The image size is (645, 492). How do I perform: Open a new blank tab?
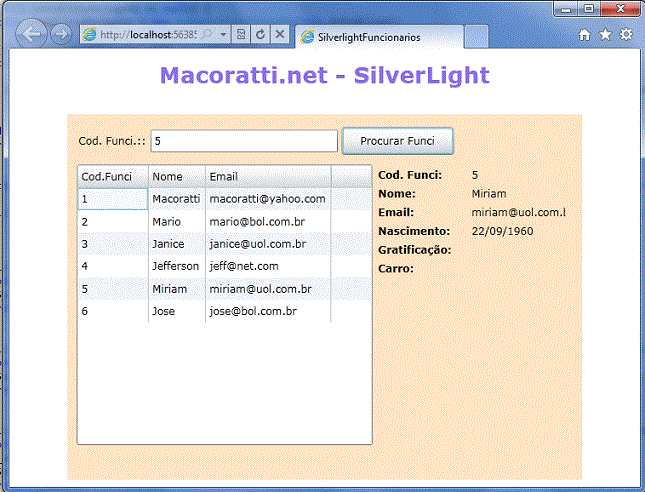point(476,36)
